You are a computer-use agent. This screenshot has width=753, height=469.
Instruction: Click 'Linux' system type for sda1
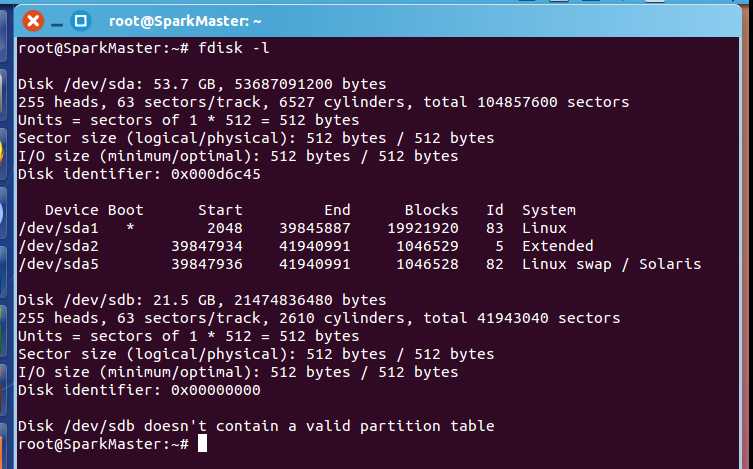coord(545,228)
